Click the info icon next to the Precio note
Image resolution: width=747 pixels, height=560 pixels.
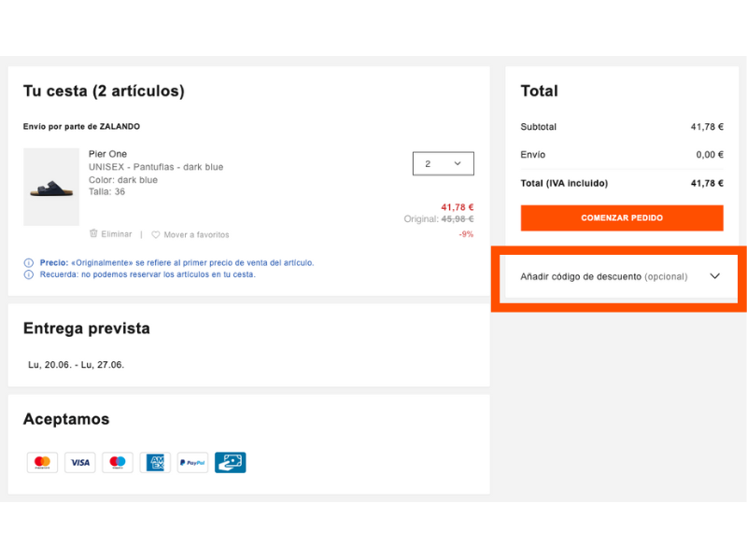[26, 263]
